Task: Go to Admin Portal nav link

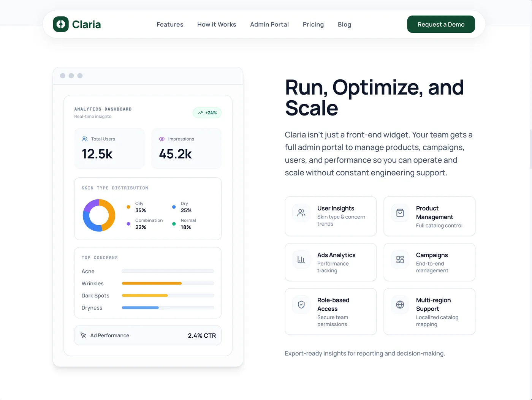Action: click(x=269, y=24)
